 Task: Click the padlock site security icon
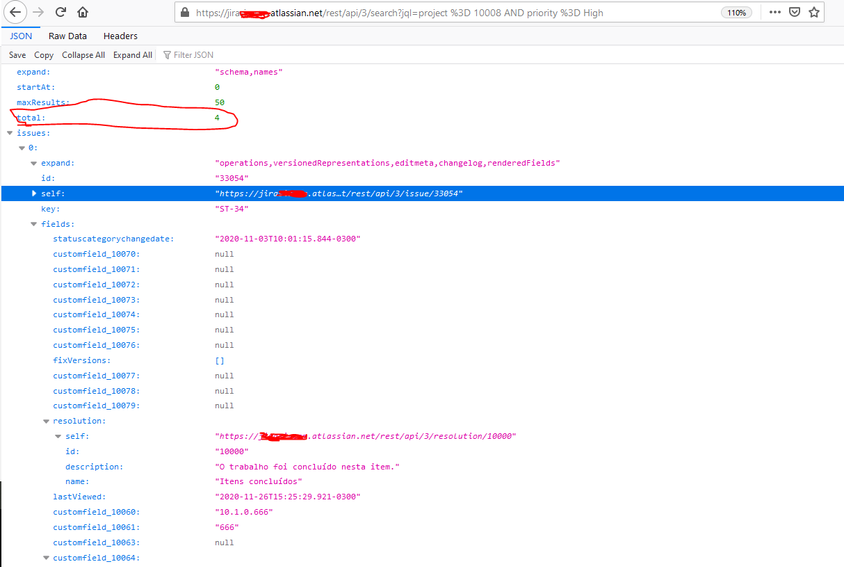click(185, 12)
